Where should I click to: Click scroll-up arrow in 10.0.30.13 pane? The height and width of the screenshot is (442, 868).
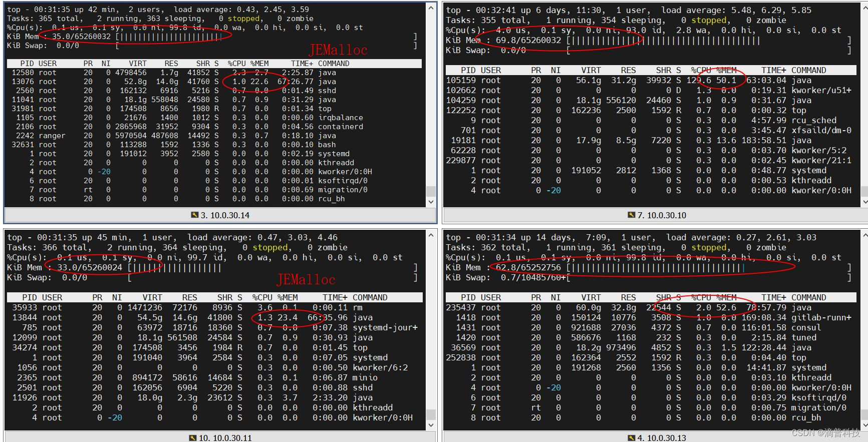pyautogui.click(x=864, y=235)
